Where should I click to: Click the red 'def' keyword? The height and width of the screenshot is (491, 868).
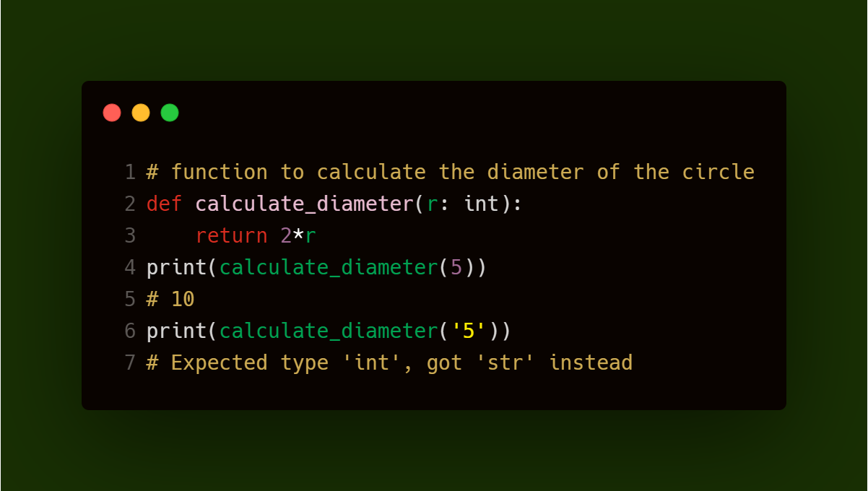point(164,204)
